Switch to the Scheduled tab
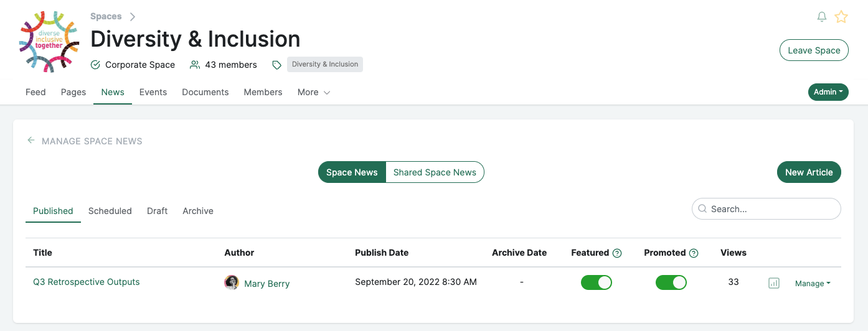The image size is (868, 331). [110, 211]
